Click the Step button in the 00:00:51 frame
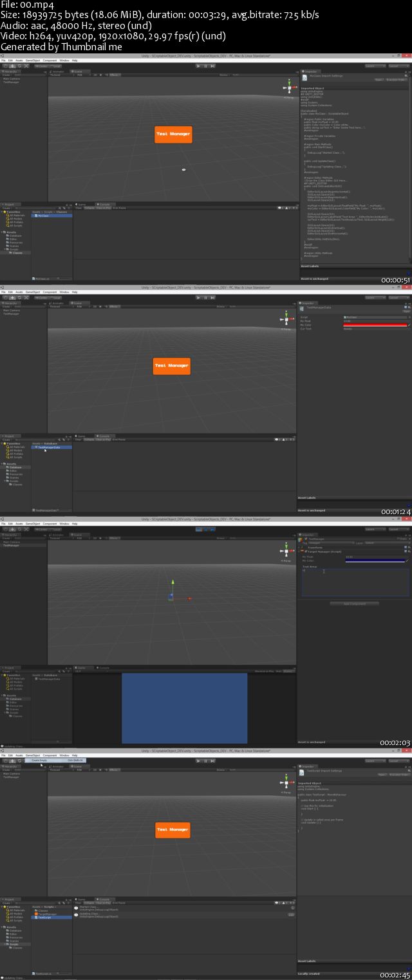The image size is (412, 980). (212, 66)
